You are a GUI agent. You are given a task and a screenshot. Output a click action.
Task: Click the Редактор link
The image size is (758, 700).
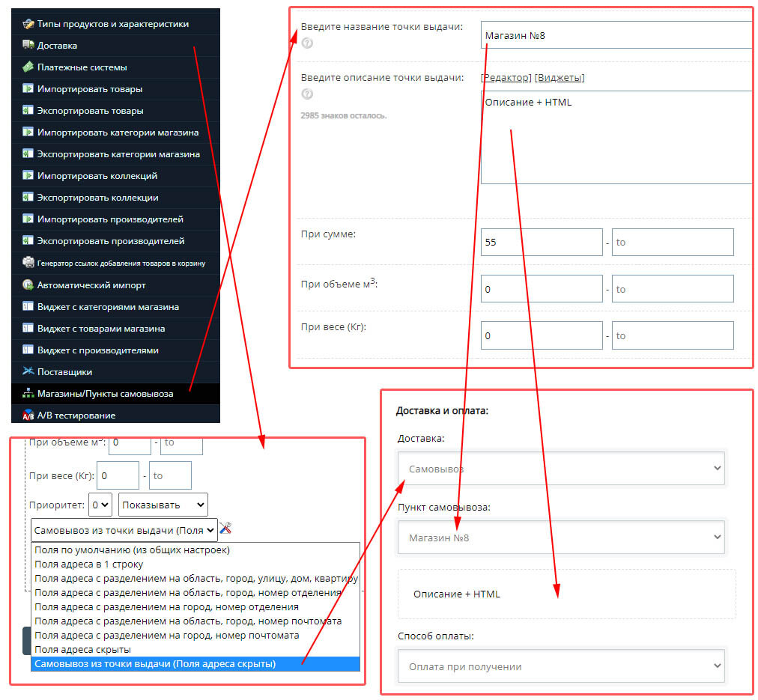(506, 78)
